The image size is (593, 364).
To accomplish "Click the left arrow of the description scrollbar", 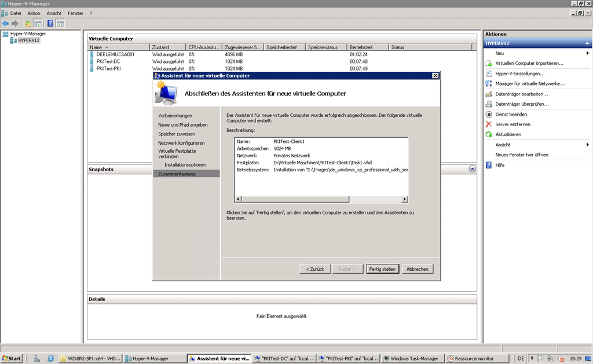I will [238, 199].
